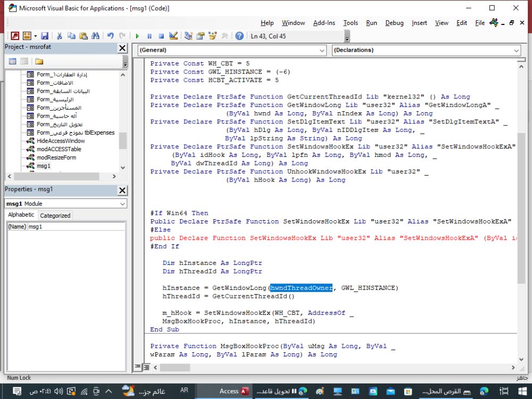Close the Properties pane
Image resolution: width=532 pixels, height=399 pixels.
tap(122, 190)
